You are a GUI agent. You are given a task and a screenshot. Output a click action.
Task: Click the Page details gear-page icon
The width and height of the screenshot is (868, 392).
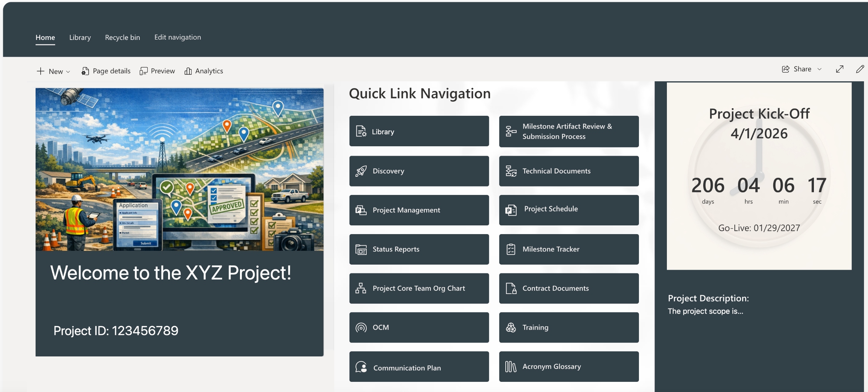click(x=85, y=71)
